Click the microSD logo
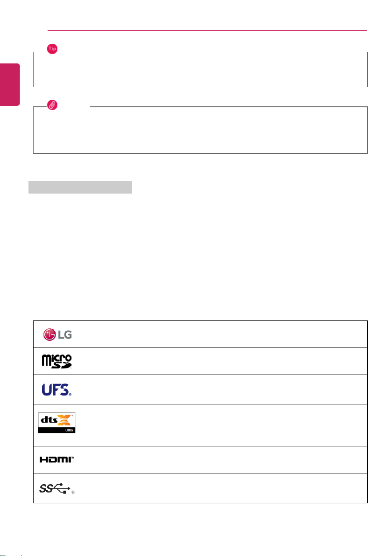Viewport: 392px width, 556px height. (x=57, y=361)
